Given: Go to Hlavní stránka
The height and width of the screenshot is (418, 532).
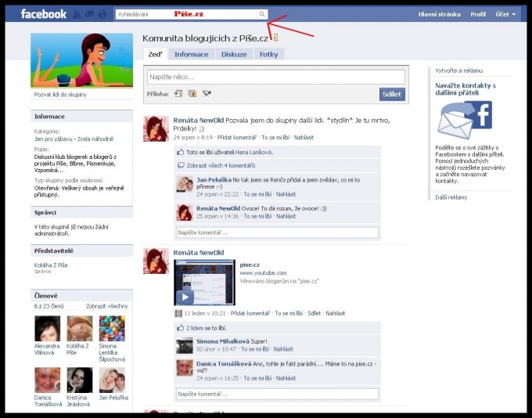Looking at the screenshot, I should [x=440, y=14].
